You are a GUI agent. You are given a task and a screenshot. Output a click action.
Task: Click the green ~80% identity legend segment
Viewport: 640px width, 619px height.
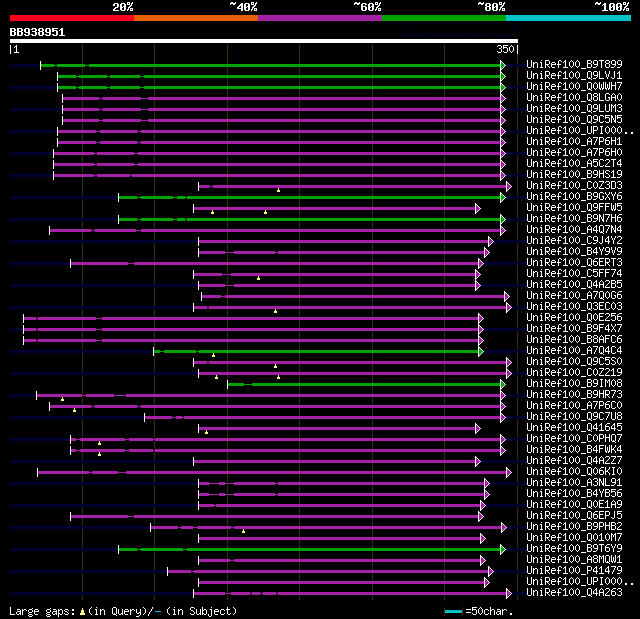tap(444, 18)
